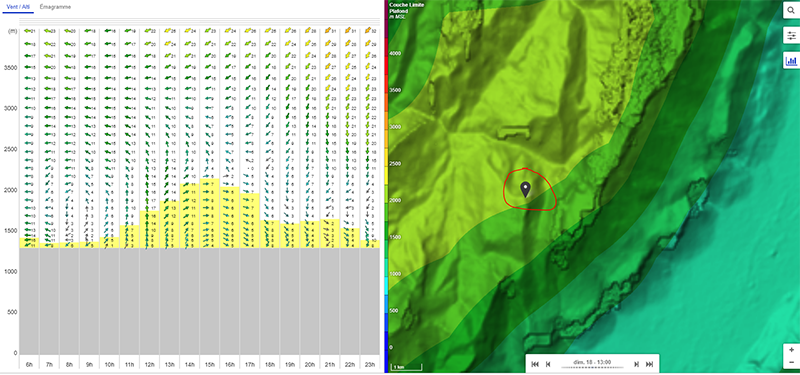
Task: Step forward one hour in forecast
Action: [x=636, y=364]
